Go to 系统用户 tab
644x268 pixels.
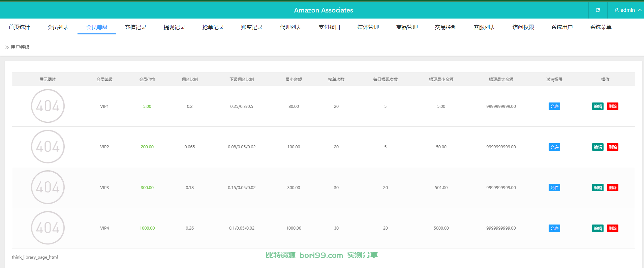click(562, 27)
